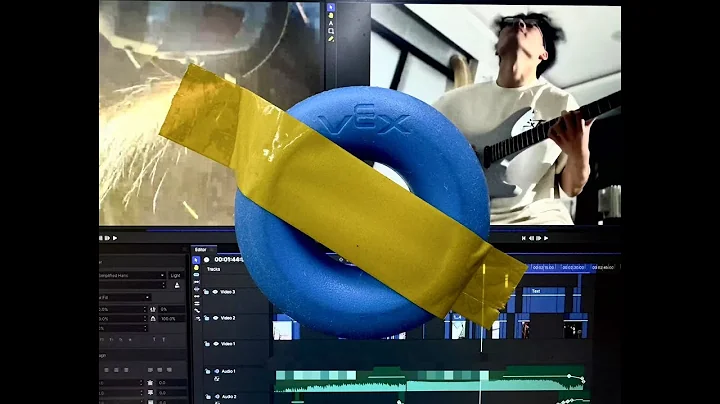Click the timeline playhead marker
The image size is (720, 404).
pyautogui.click(x=484, y=267)
